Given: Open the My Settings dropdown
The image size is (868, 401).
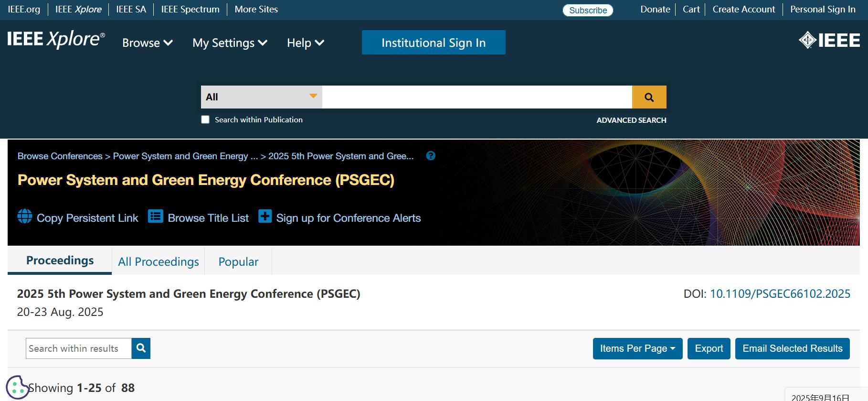Looking at the screenshot, I should click(x=229, y=43).
